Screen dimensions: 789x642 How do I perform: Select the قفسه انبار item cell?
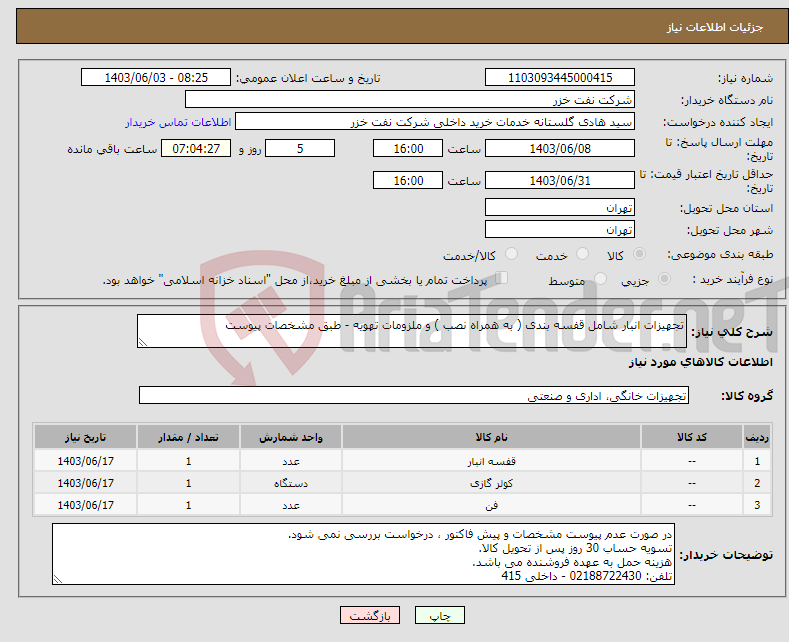point(491,461)
